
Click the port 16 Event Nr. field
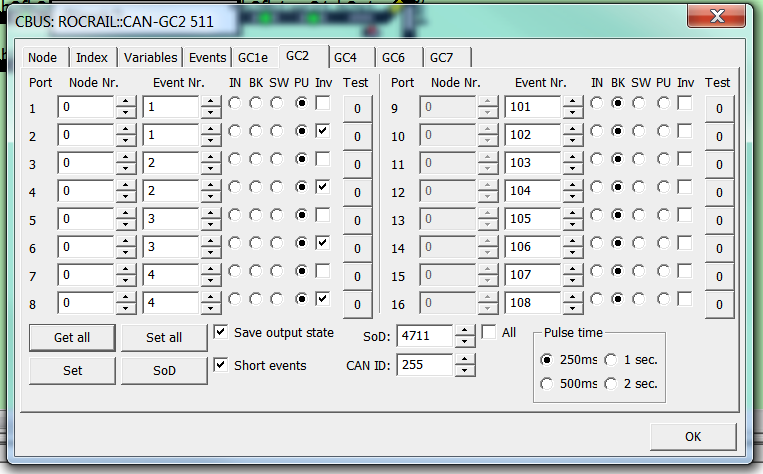(x=532, y=302)
